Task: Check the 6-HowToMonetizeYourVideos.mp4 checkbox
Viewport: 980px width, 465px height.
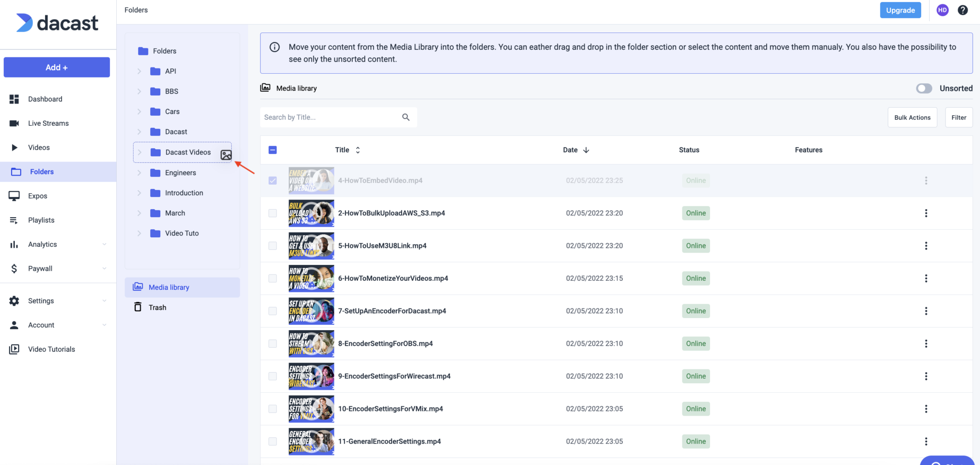Action: coord(273,278)
